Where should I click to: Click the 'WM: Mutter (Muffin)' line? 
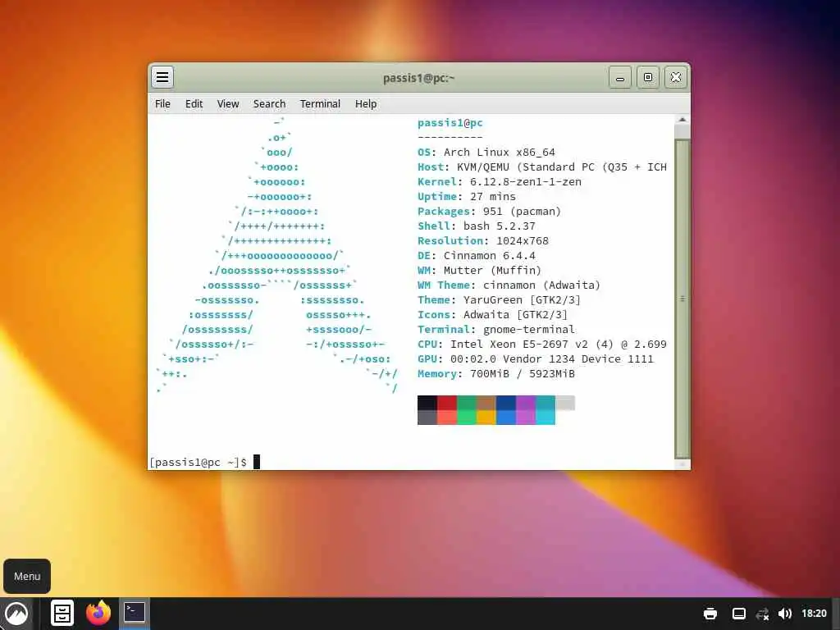(x=479, y=270)
